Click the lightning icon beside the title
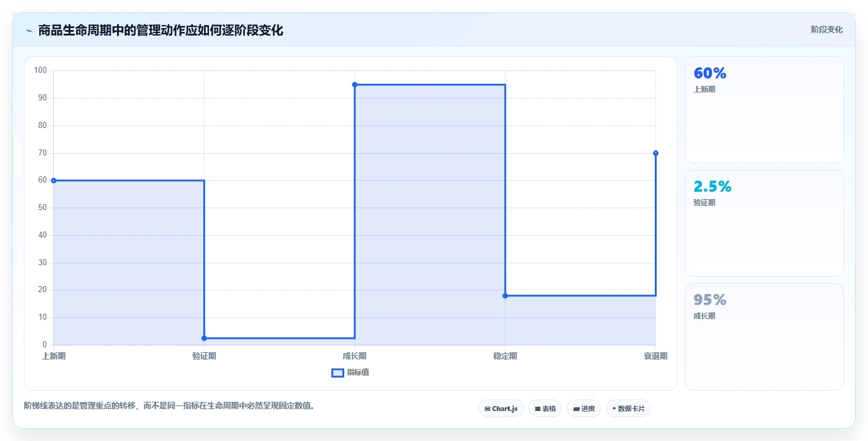This screenshot has width=868, height=441. pyautogui.click(x=29, y=31)
